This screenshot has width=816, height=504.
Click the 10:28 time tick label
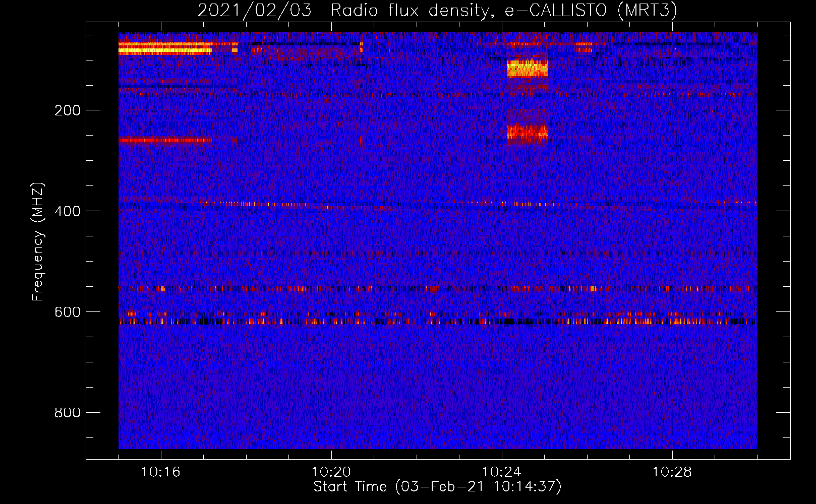(672, 472)
